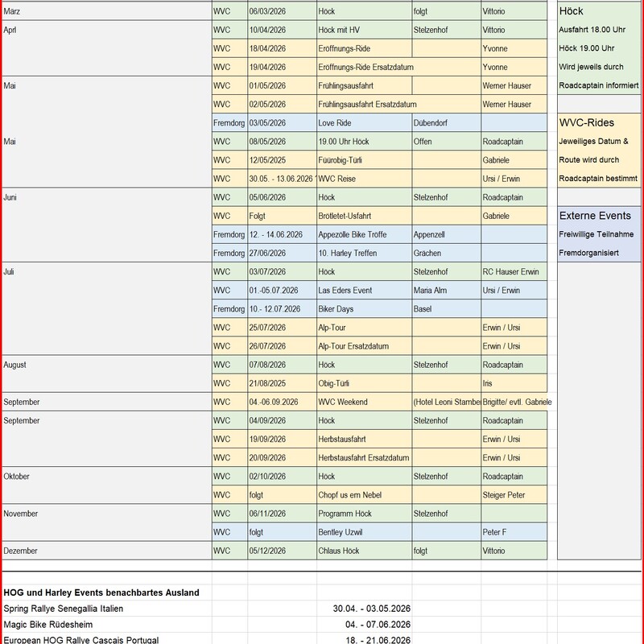The width and height of the screenshot is (644, 644).
Task: Click 'Chlaus Höck' event cell
Action: (x=364, y=551)
